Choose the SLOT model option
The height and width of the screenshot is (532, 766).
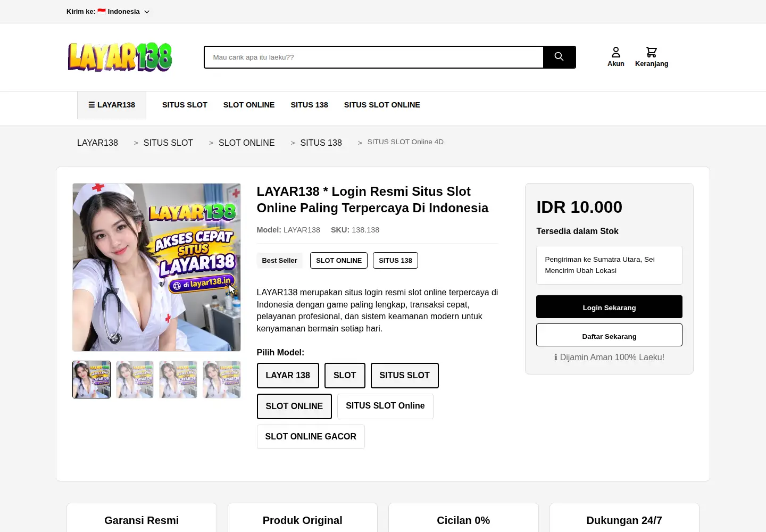[x=345, y=376]
